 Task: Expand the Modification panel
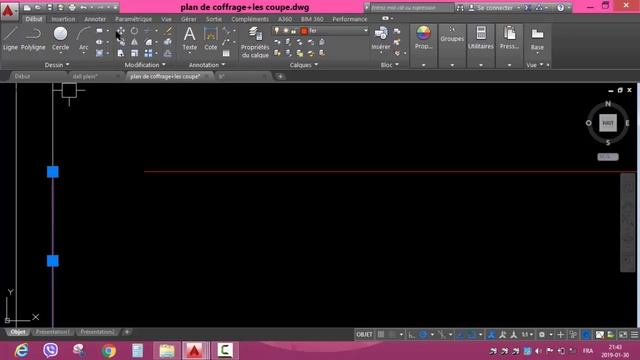point(145,65)
